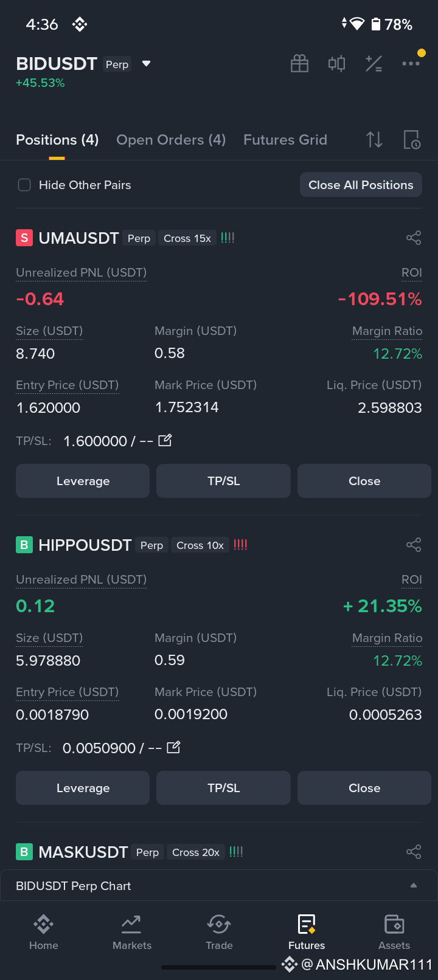Close the HIPPOUSDT position
The height and width of the screenshot is (980, 438).
click(364, 788)
